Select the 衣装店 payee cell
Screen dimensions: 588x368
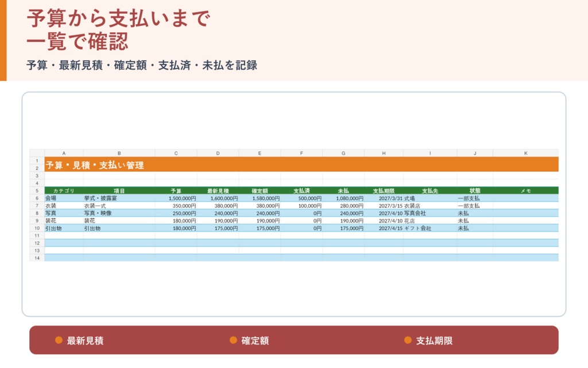point(430,206)
